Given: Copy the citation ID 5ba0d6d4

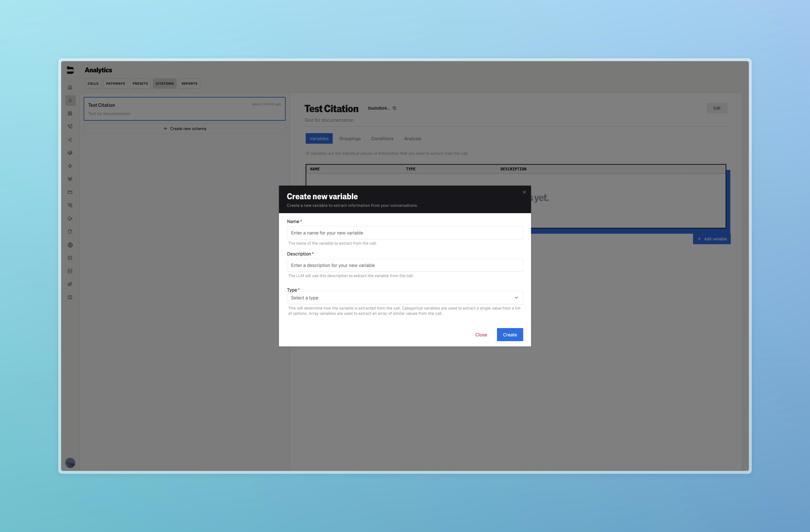Looking at the screenshot, I should [x=394, y=108].
